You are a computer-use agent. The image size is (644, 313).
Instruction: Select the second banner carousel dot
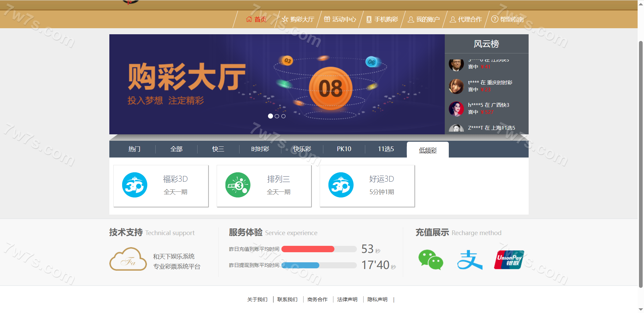pyautogui.click(x=277, y=116)
